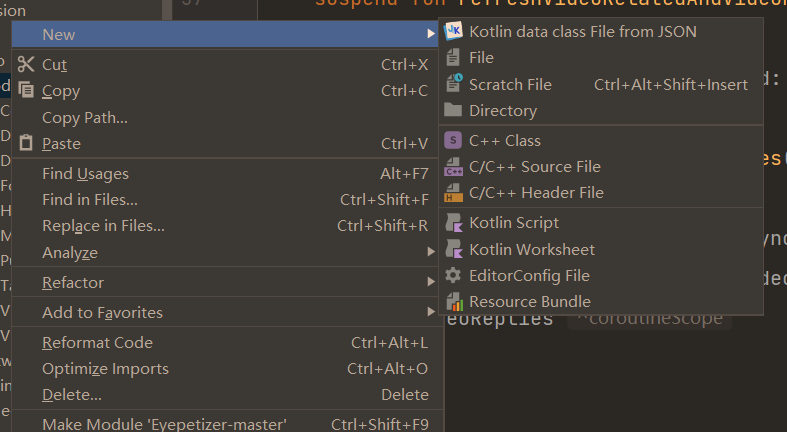The height and width of the screenshot is (432, 787).
Task: Click the Ctrl+Shift+R shortcut label
Action: (382, 226)
